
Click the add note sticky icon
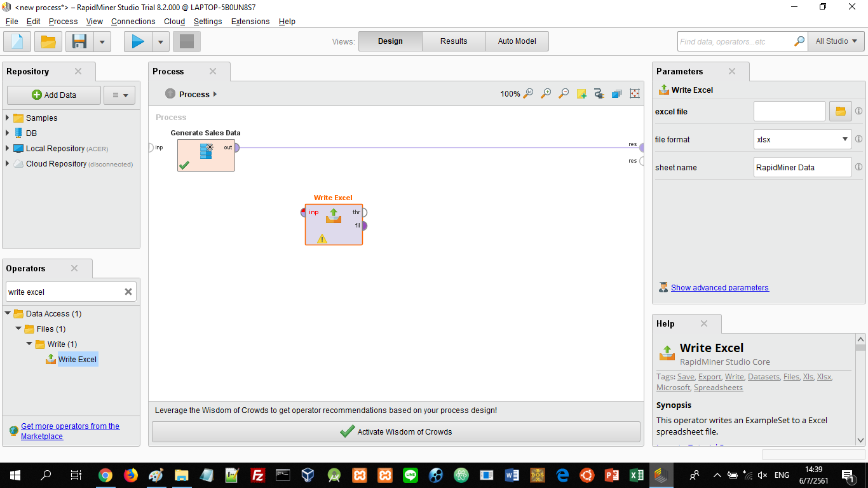coord(581,94)
